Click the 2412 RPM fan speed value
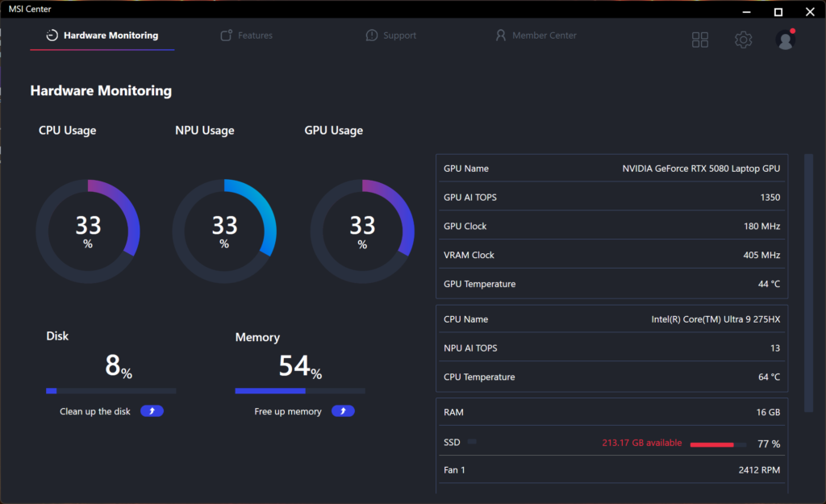Viewport: 826px width, 504px height. [759, 470]
